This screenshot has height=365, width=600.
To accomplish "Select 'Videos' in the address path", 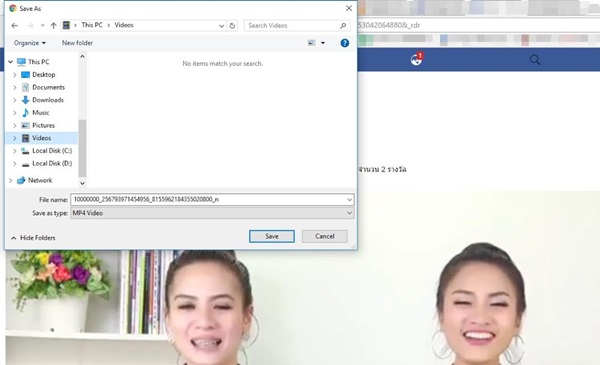I will coord(124,25).
